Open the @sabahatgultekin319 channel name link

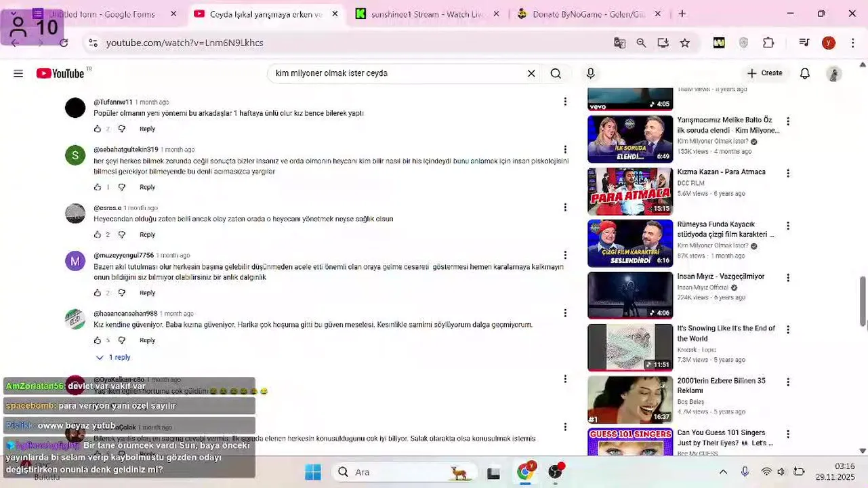[126, 150]
